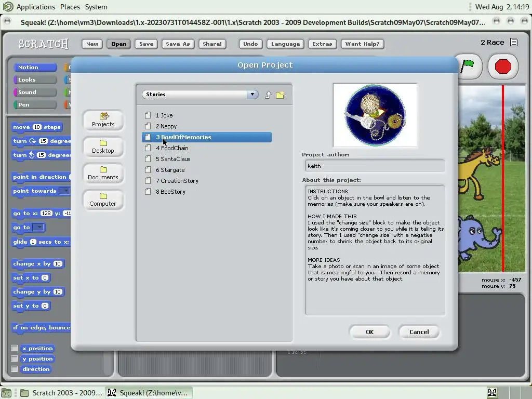Click the Squeak tray icon bottom right
The width and height of the screenshot is (532, 399).
tap(492, 393)
